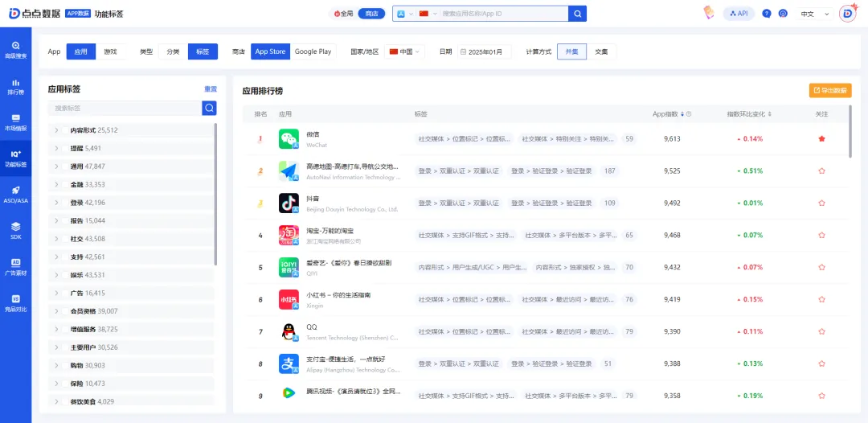Click the 抖音 app icon
The width and height of the screenshot is (868, 423).
(x=289, y=203)
